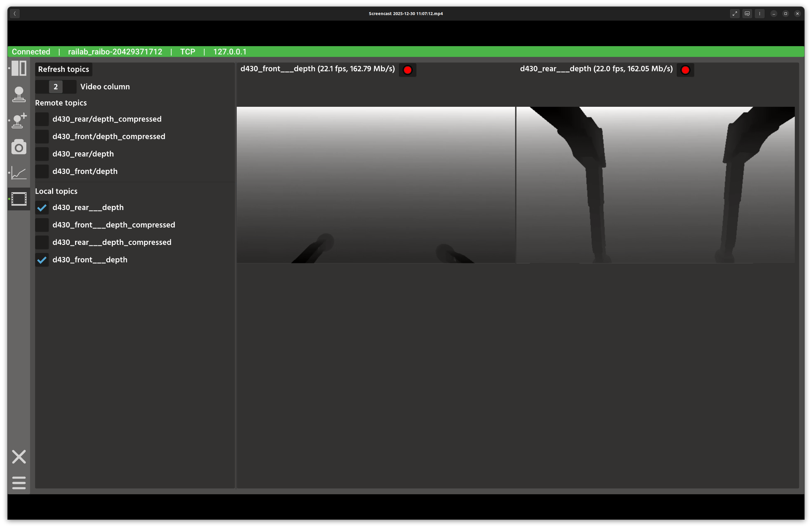The height and width of the screenshot is (528, 812).
Task: Uncheck the d430_front___depth local topic
Action: pos(42,260)
